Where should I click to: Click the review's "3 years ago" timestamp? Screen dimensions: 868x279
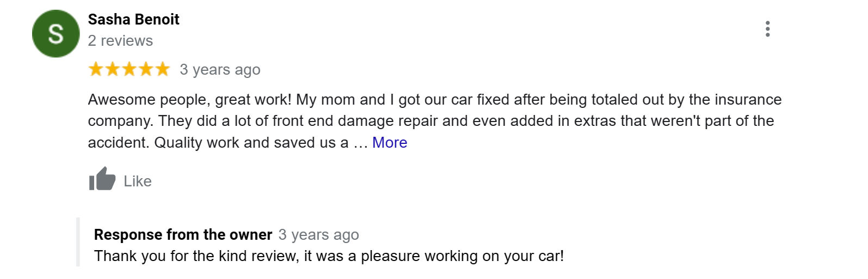point(220,70)
